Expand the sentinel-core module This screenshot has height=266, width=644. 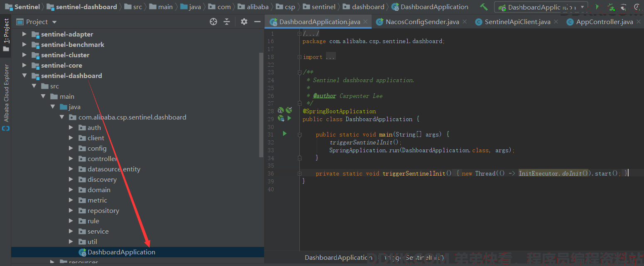24,65
